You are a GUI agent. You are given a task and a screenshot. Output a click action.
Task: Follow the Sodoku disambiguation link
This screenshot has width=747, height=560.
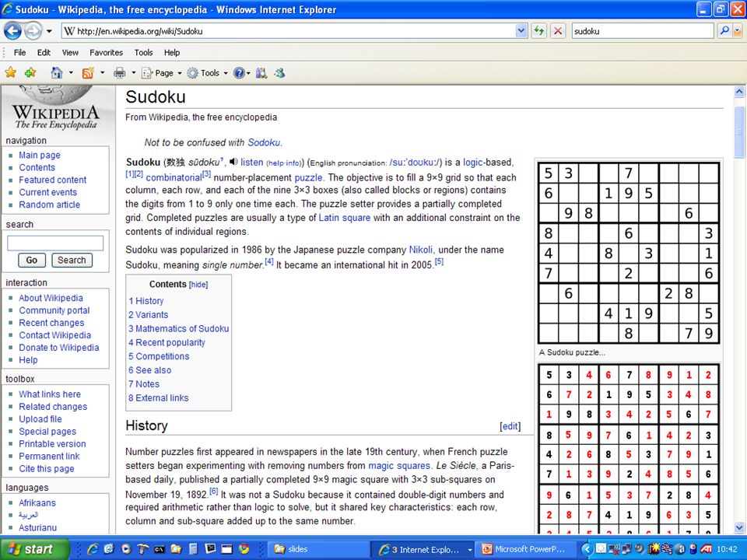264,142
